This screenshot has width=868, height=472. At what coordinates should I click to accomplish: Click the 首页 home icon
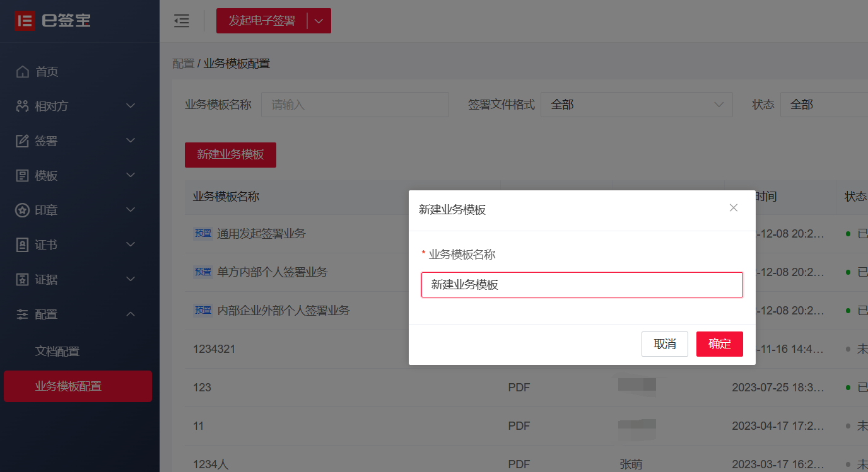(23, 72)
